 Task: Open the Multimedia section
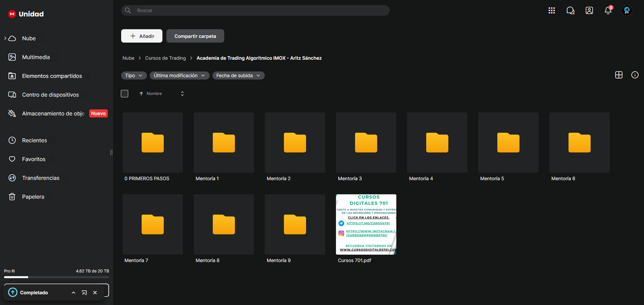(x=36, y=57)
